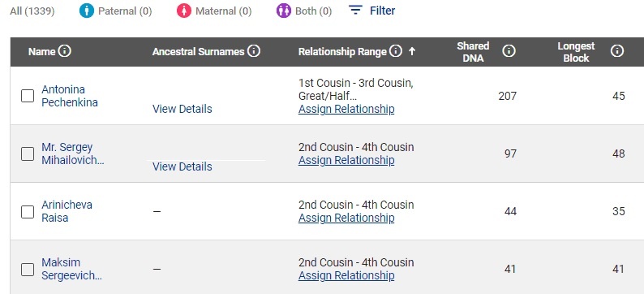Click the Maternal pink person icon

[x=184, y=11]
